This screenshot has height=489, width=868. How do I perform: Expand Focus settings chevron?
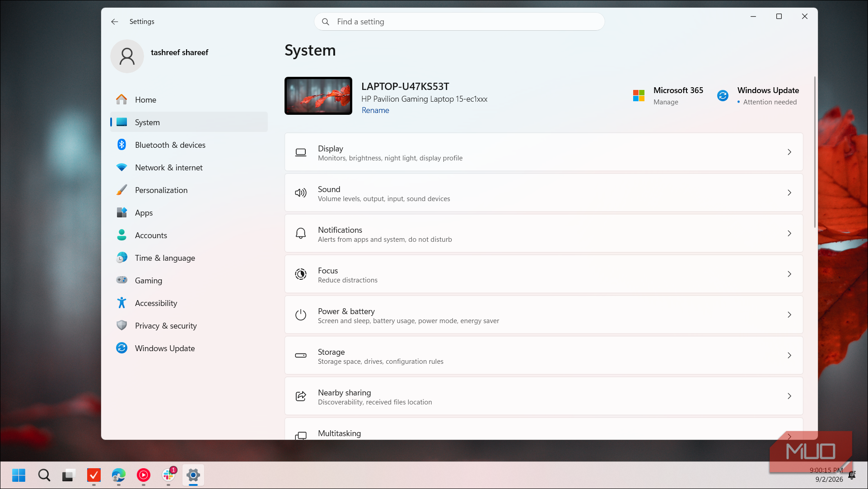[789, 274]
